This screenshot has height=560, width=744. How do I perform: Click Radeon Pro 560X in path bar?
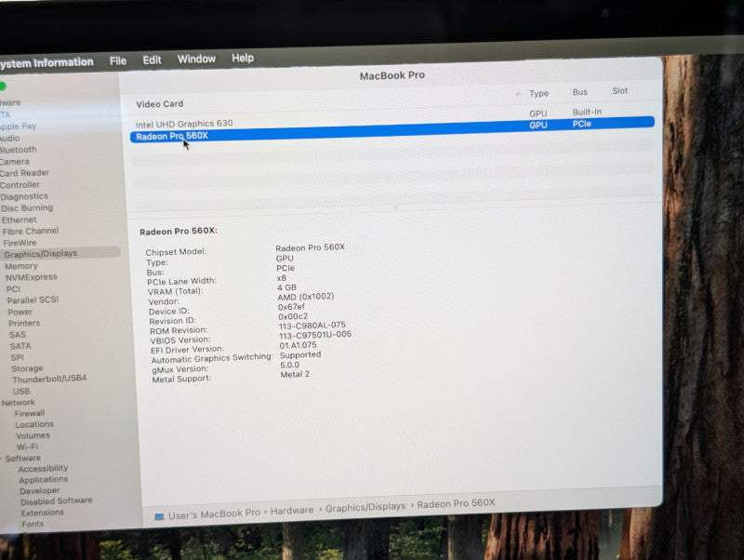pyautogui.click(x=456, y=503)
